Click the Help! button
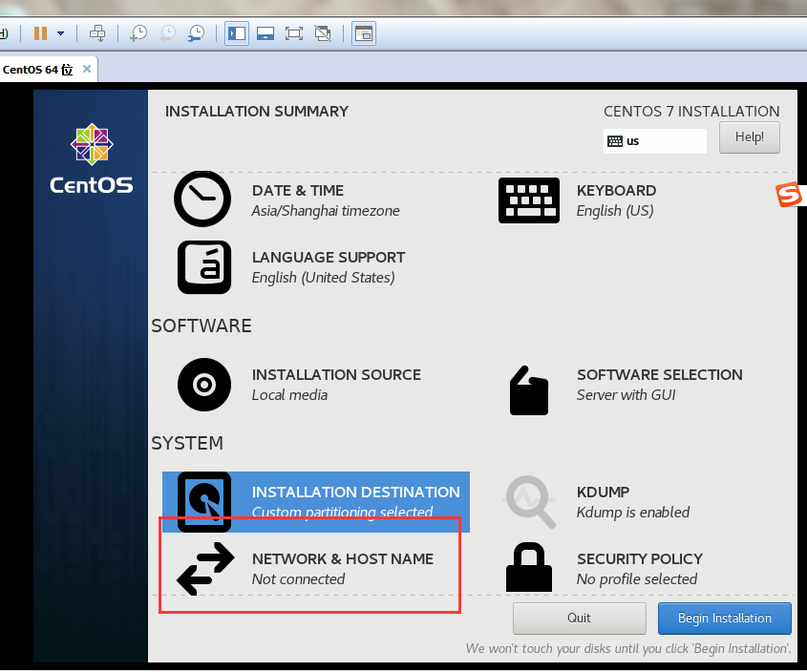This screenshot has width=807, height=672. [x=750, y=137]
